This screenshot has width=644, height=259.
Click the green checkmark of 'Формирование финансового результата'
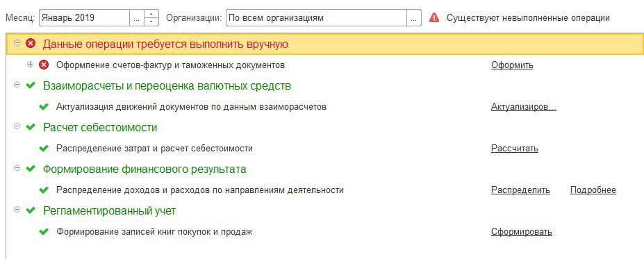coord(31,169)
